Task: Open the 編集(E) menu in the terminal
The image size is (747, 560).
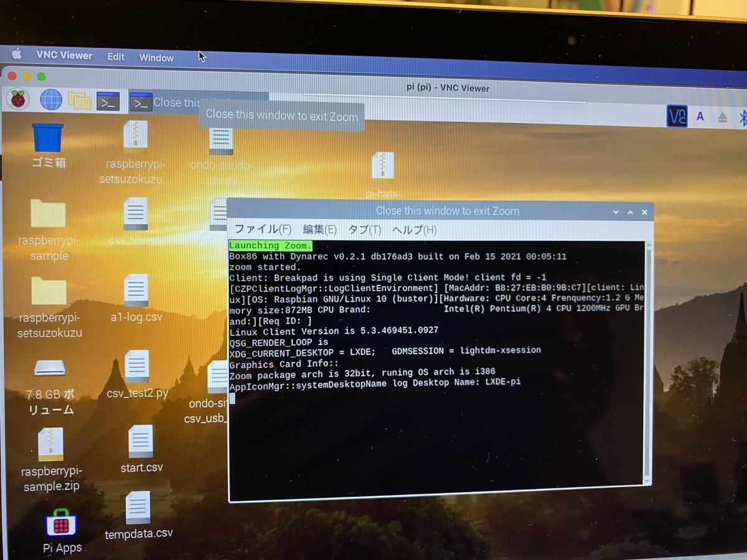Action: [320, 230]
